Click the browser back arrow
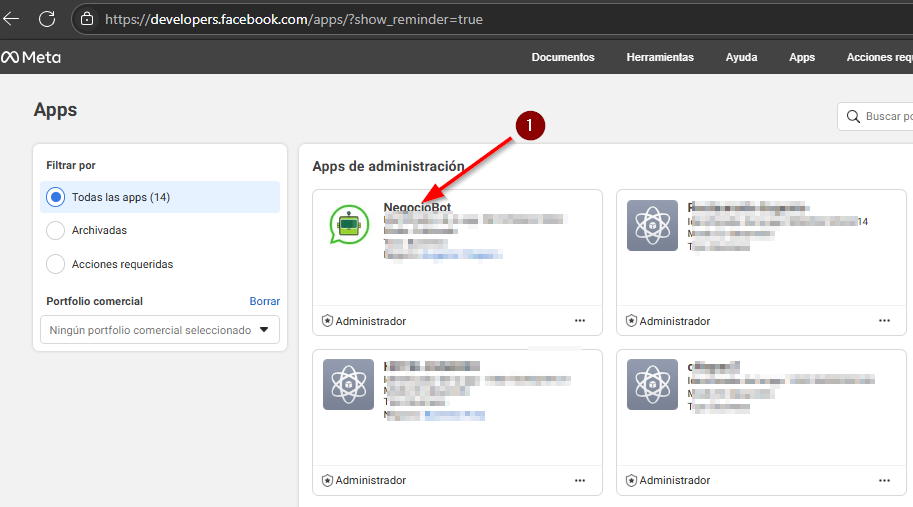 (11, 19)
